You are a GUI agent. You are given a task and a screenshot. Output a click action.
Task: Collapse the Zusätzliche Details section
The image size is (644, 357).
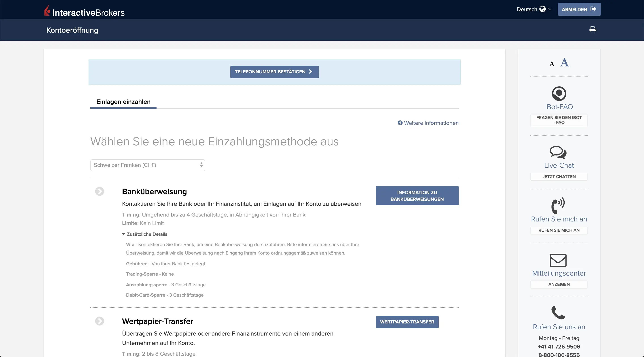tap(144, 234)
